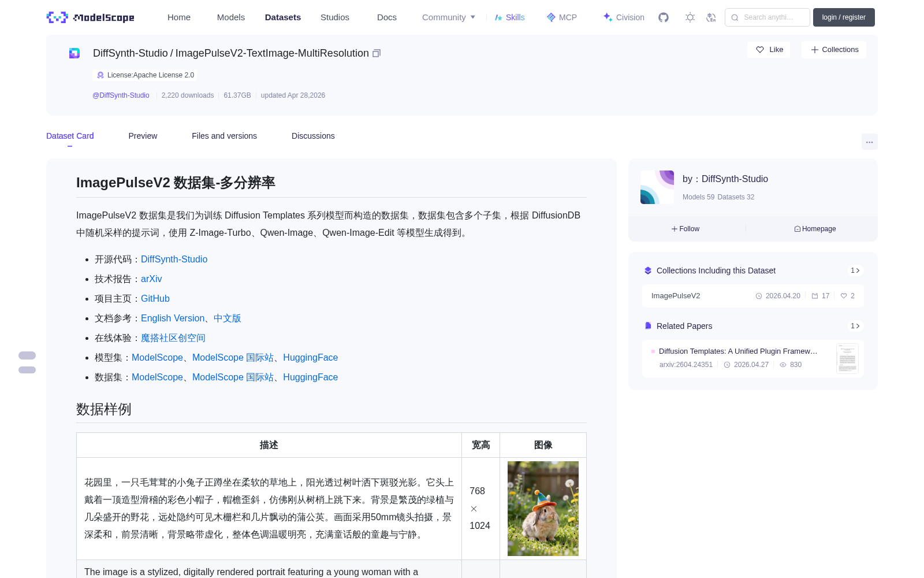Open the 中文版 docs link
The image size is (924, 578).
pyautogui.click(x=228, y=318)
